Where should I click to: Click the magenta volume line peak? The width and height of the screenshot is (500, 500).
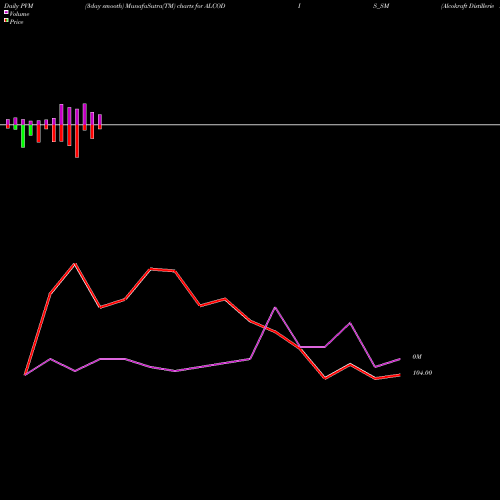click(275, 307)
